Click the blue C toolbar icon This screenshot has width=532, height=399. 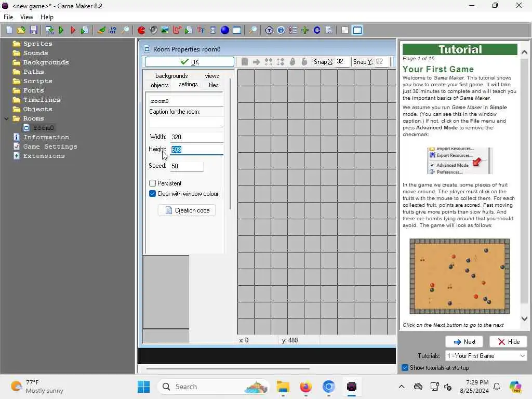317,30
